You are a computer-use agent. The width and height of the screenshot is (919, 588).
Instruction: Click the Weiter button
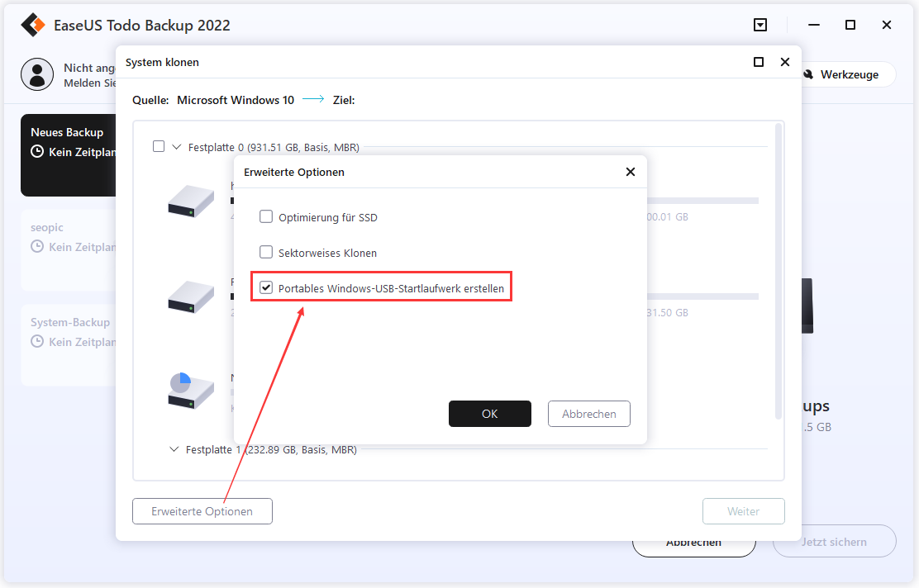pos(743,511)
